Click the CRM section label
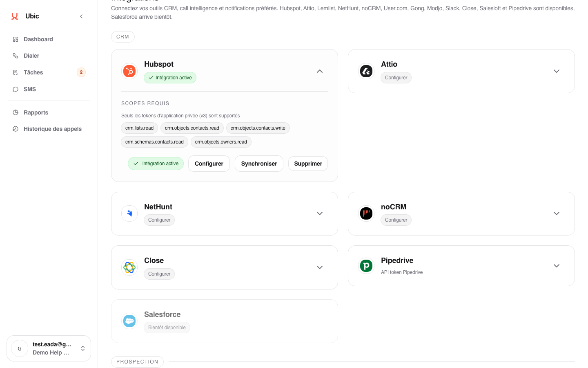 coord(123,37)
